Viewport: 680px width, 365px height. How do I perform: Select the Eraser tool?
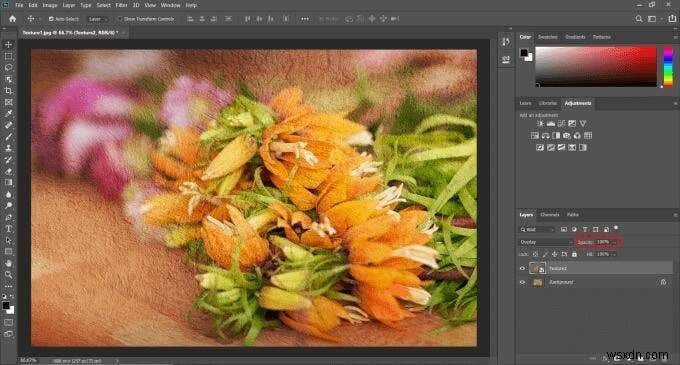point(8,171)
